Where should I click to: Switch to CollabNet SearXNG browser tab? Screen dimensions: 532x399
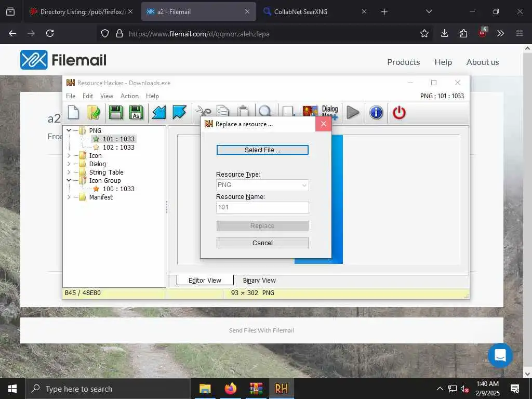pos(315,11)
